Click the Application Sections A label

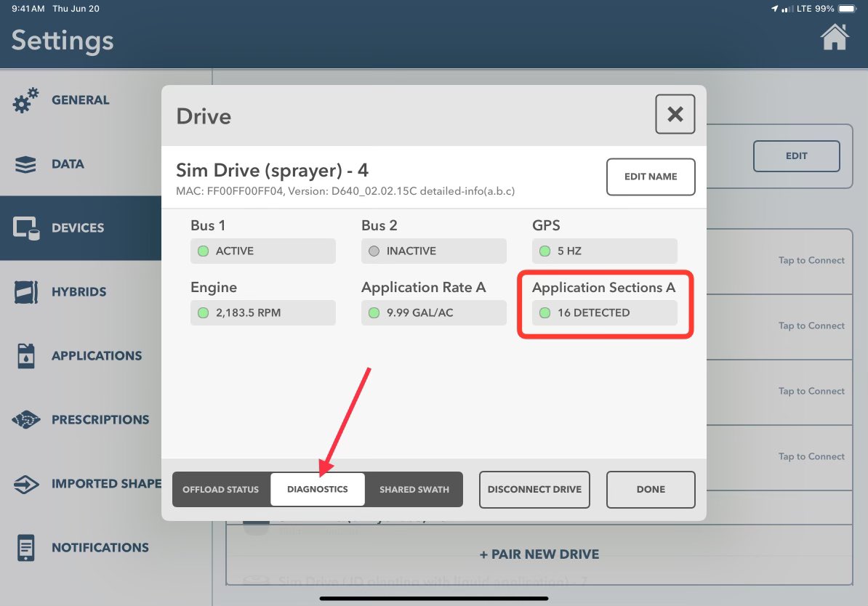[x=603, y=288]
